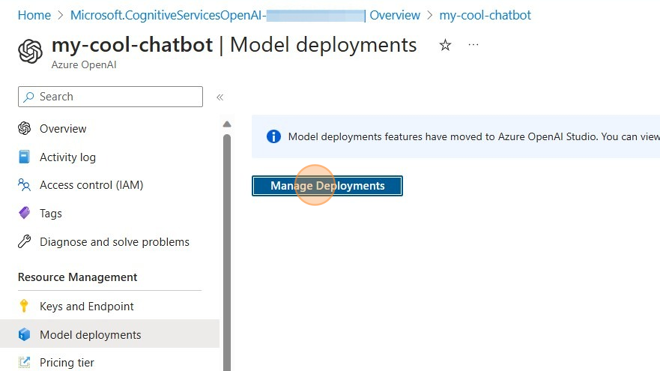This screenshot has height=371, width=660.
Task: Click the yellow key icon
Action: (x=24, y=306)
